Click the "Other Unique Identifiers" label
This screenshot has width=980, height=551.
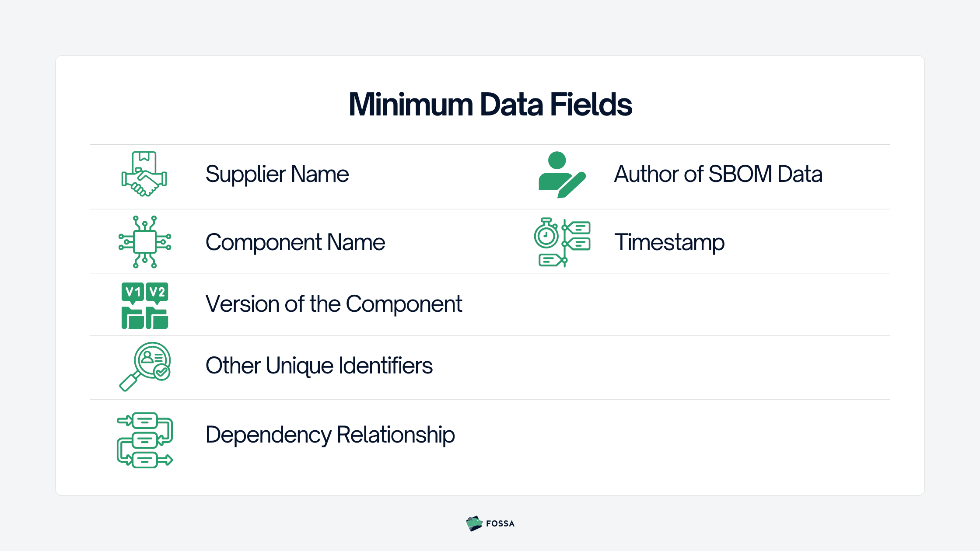[x=318, y=366]
